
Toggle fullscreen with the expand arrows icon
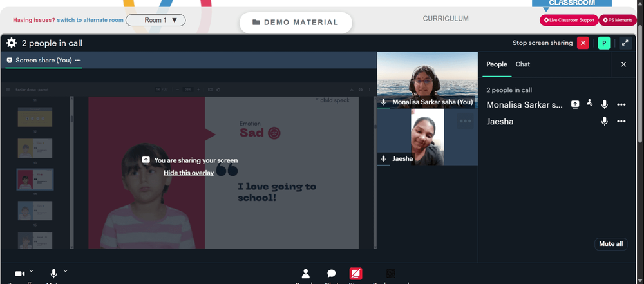coord(625,43)
